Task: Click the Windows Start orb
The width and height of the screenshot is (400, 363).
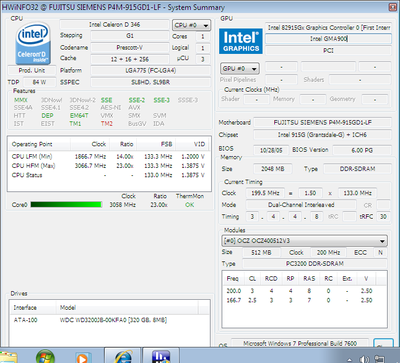Action: point(45,357)
